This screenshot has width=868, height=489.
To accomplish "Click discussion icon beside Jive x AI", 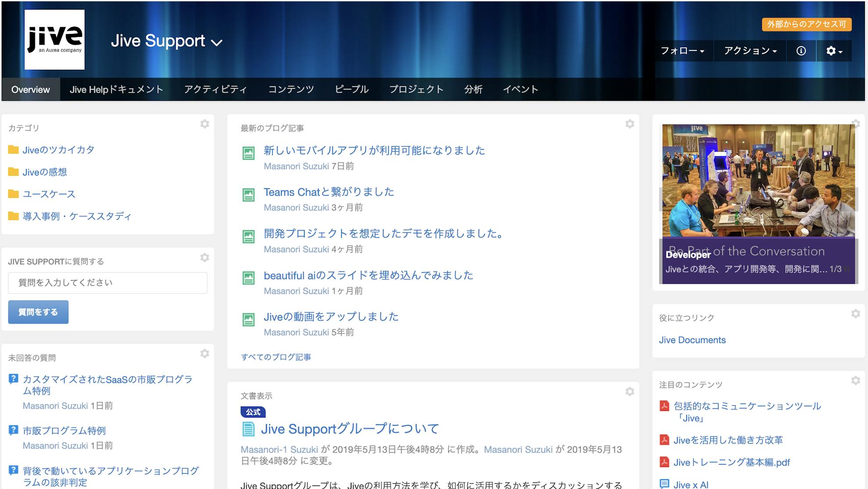I will tap(665, 484).
